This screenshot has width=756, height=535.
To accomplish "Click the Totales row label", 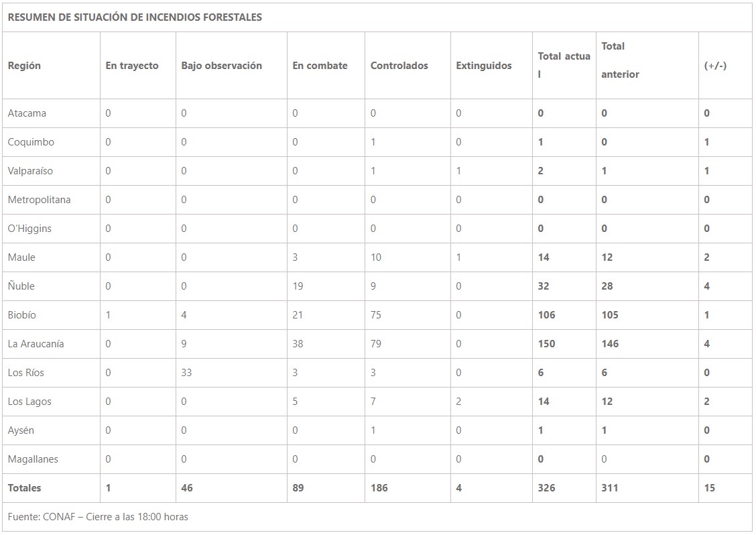I will point(24,487).
